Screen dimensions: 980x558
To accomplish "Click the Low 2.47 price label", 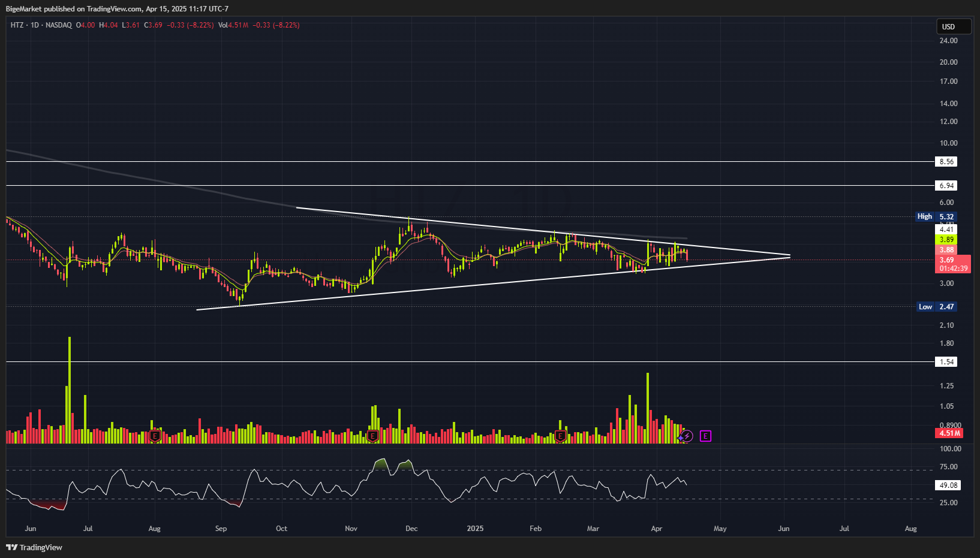I will pos(937,307).
